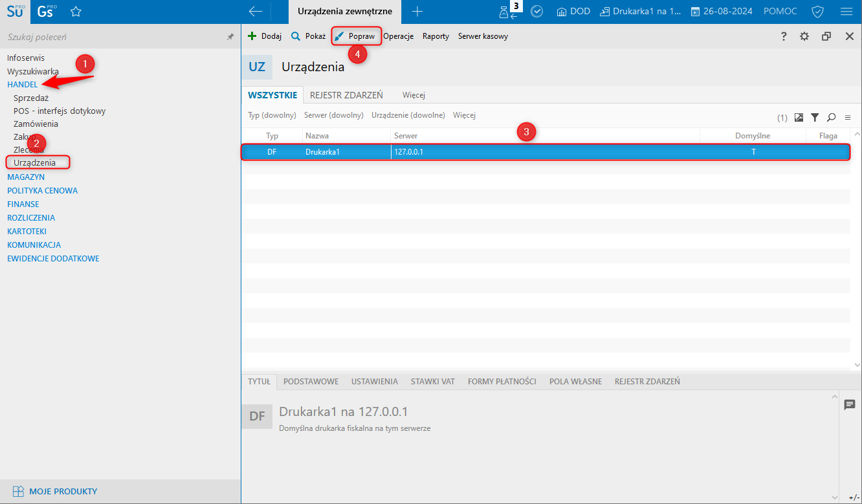Open the Subiekt SU PRO module icon

pos(15,11)
